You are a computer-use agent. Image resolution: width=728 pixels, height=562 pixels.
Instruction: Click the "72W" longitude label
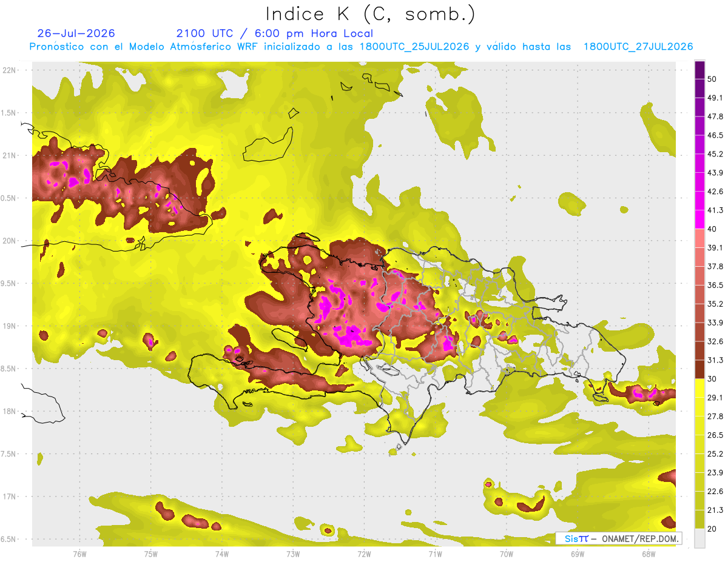coord(364,554)
